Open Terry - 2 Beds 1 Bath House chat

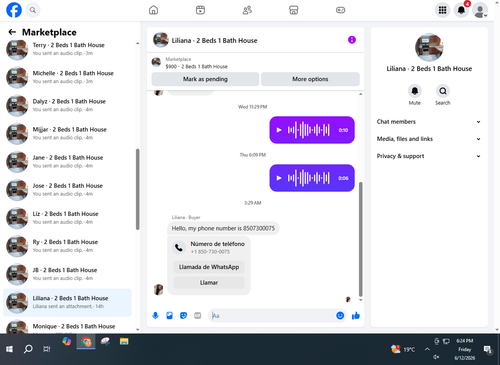tap(68, 49)
